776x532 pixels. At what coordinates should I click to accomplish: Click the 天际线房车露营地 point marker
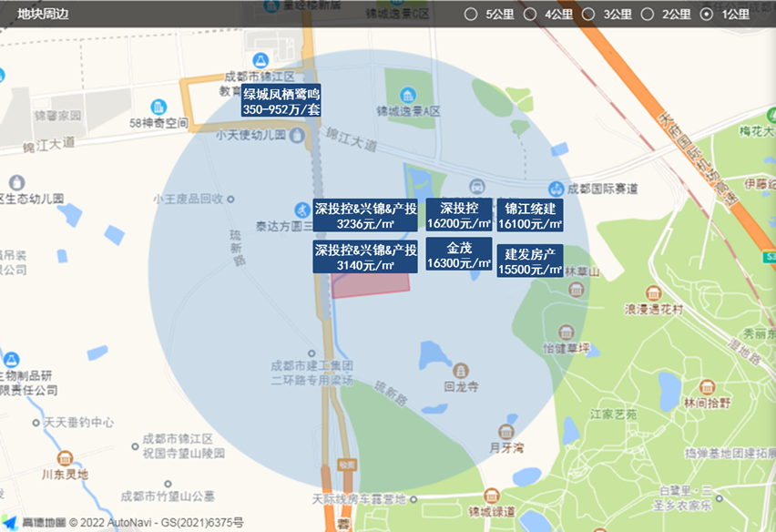click(x=414, y=499)
